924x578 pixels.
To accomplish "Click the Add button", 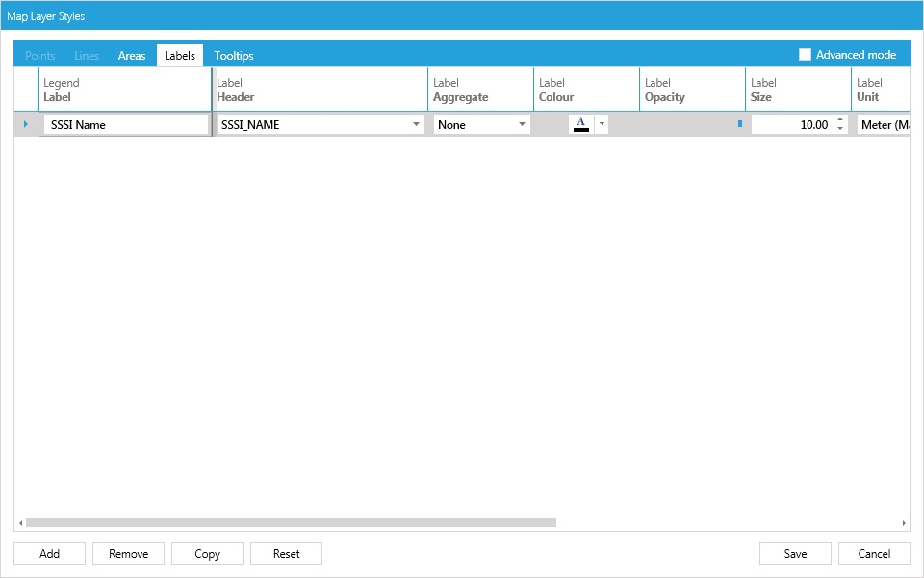I will (49, 553).
